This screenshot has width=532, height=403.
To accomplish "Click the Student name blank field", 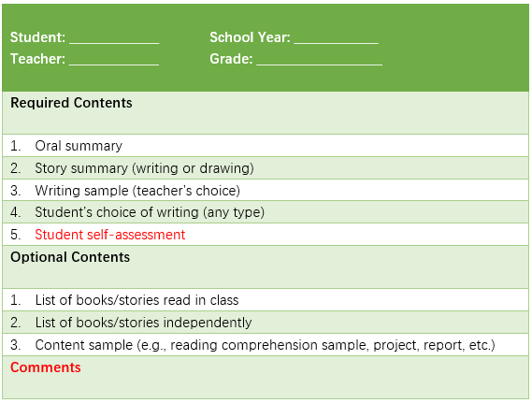I will tap(114, 39).
